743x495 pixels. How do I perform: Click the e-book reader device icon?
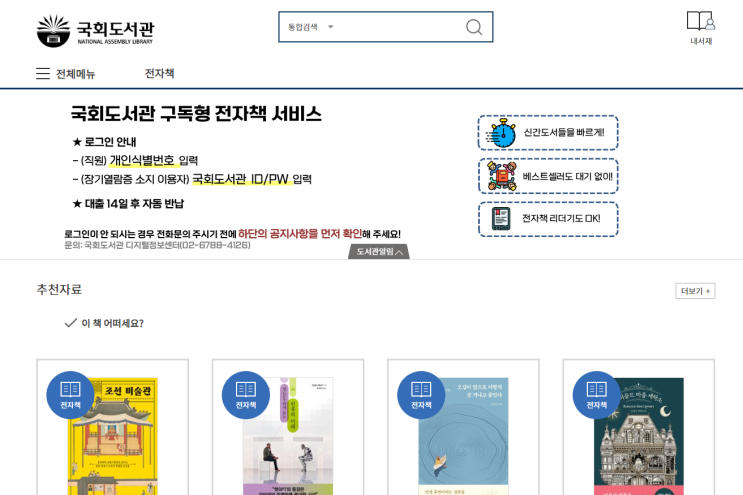click(501, 219)
